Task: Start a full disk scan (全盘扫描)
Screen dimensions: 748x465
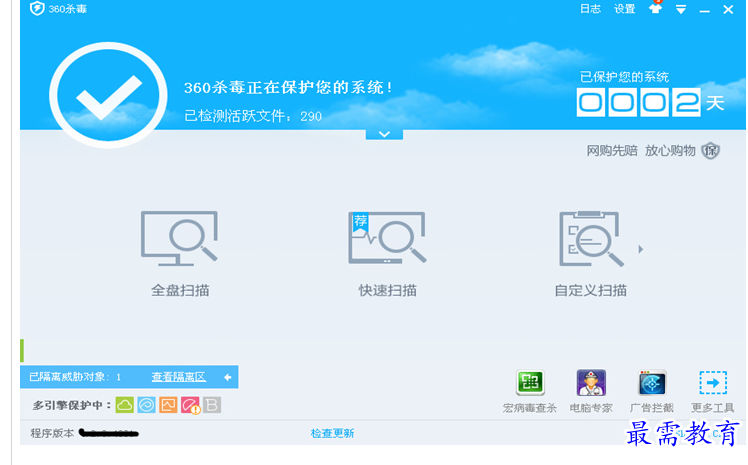Action: pos(179,254)
